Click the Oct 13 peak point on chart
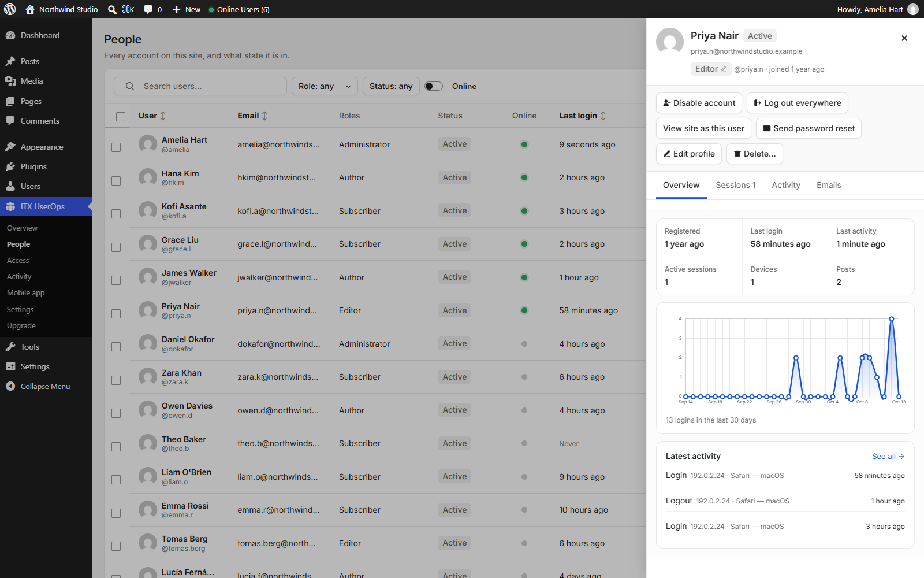Viewport: 924px width, 578px height. (x=892, y=319)
